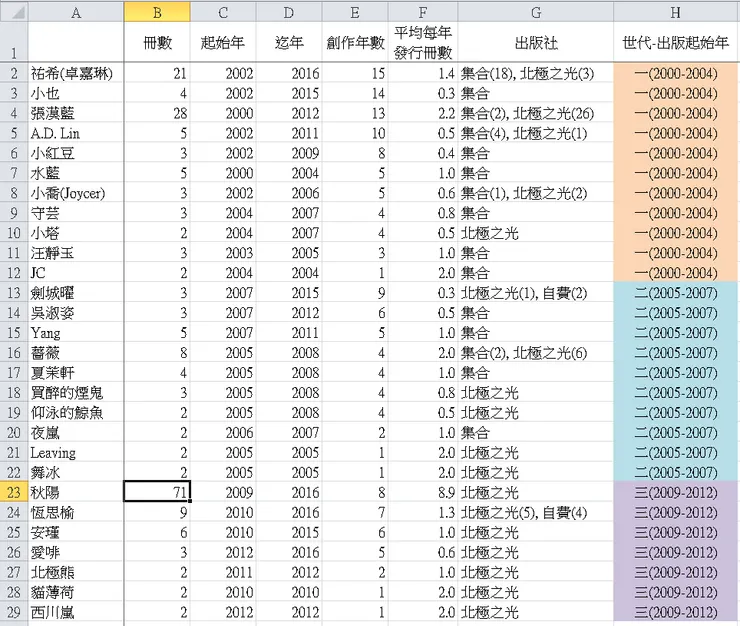This screenshot has height=626, width=740.
Task: Select row 23 header
Action: coord(14,492)
